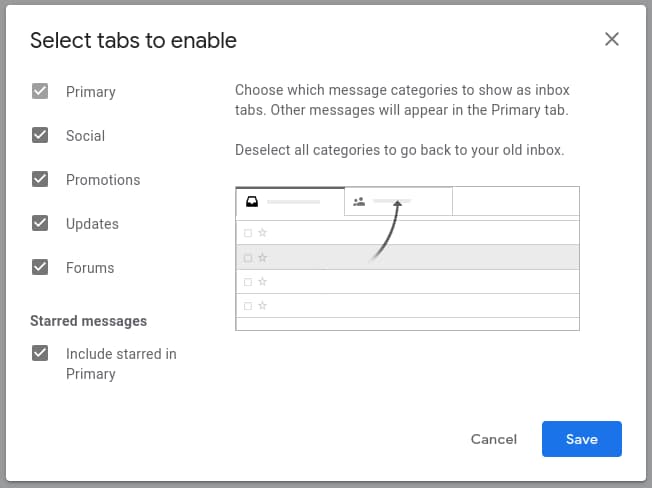Toggle Include starred in Primary checkbox
The image size is (652, 488).
click(40, 354)
